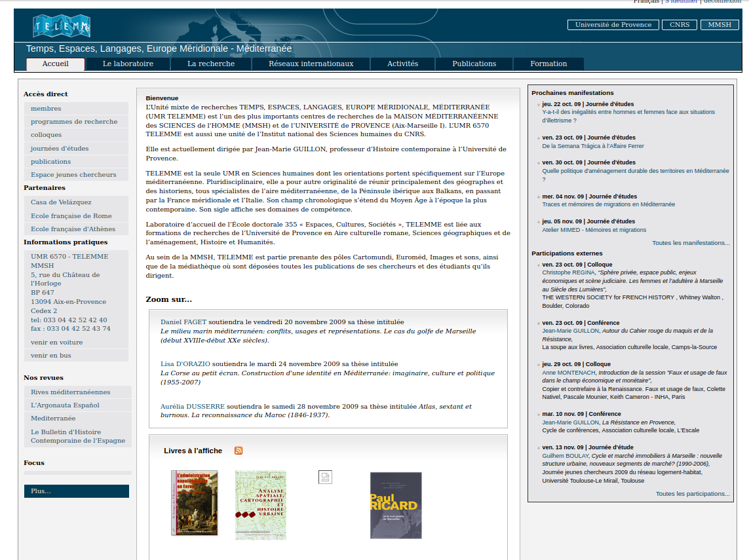
Task: Click the Livres à l'affiche heading
Action: click(x=193, y=451)
